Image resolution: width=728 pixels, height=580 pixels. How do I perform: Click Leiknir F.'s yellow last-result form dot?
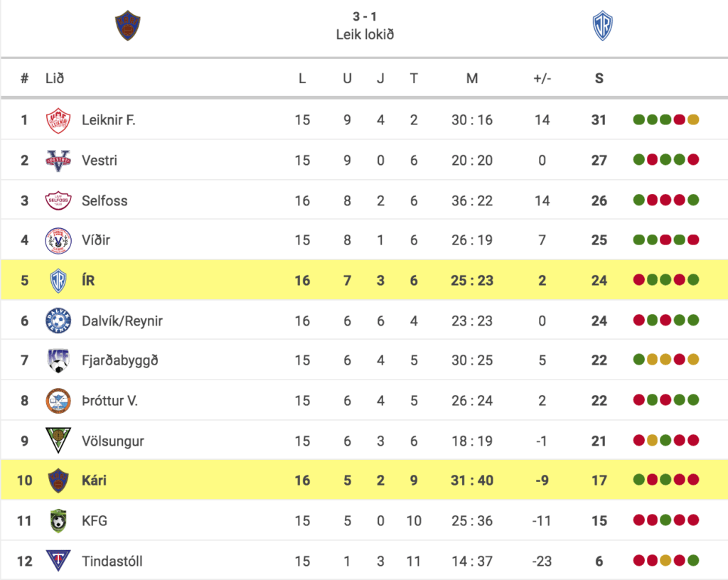coord(693,119)
